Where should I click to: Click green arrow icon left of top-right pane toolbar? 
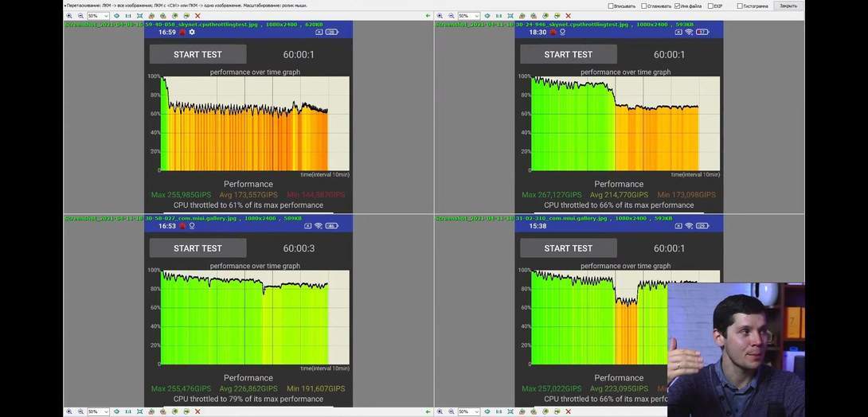pyautogui.click(x=428, y=15)
